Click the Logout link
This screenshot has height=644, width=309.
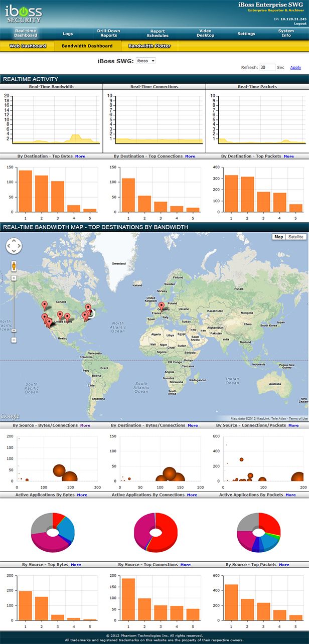(x=300, y=24)
